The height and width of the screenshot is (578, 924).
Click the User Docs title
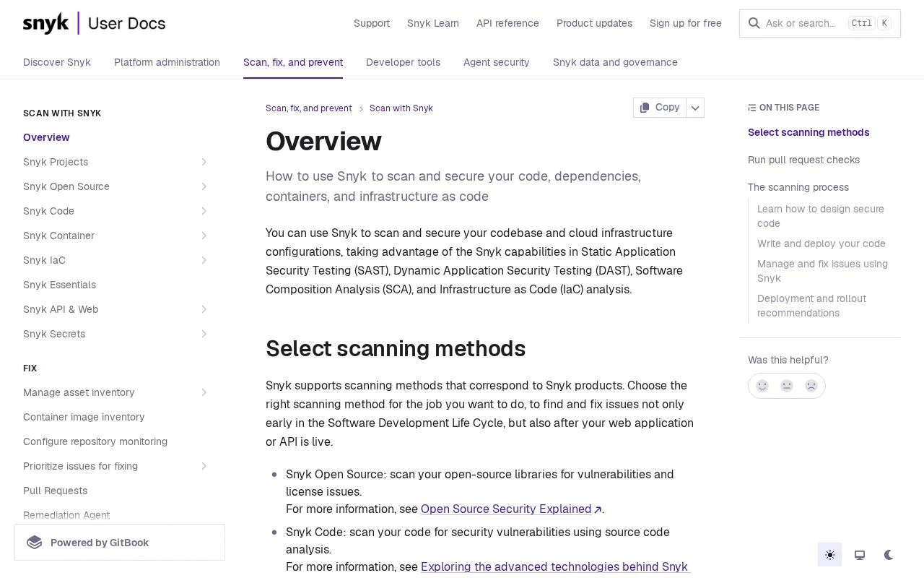pos(126,23)
